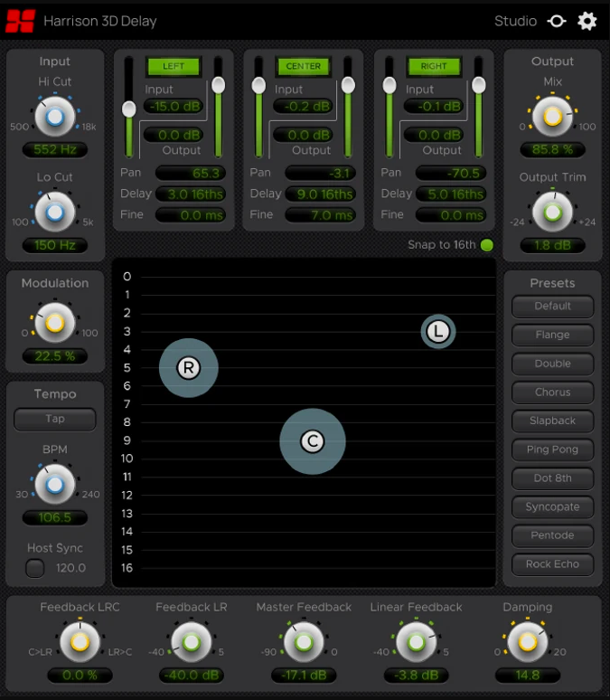Select the Ping Pong preset
Viewport: 610px width, 700px height.
coord(552,449)
